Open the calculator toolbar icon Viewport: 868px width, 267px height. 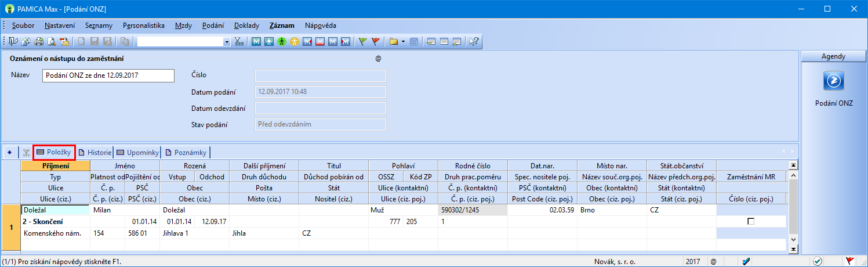(413, 41)
